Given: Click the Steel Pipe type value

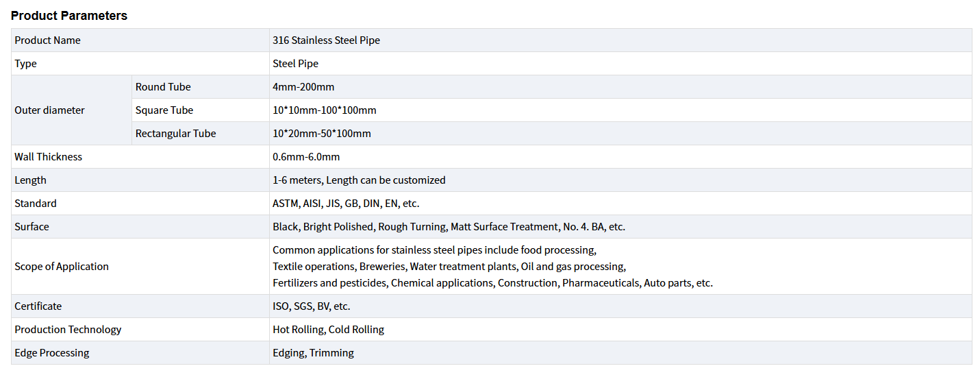Looking at the screenshot, I should 295,64.
